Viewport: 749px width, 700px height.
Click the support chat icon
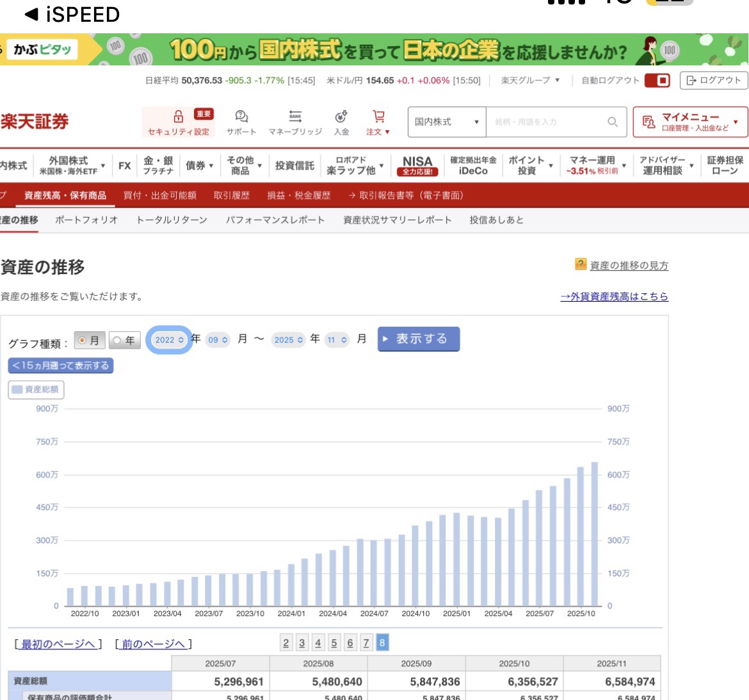click(241, 117)
